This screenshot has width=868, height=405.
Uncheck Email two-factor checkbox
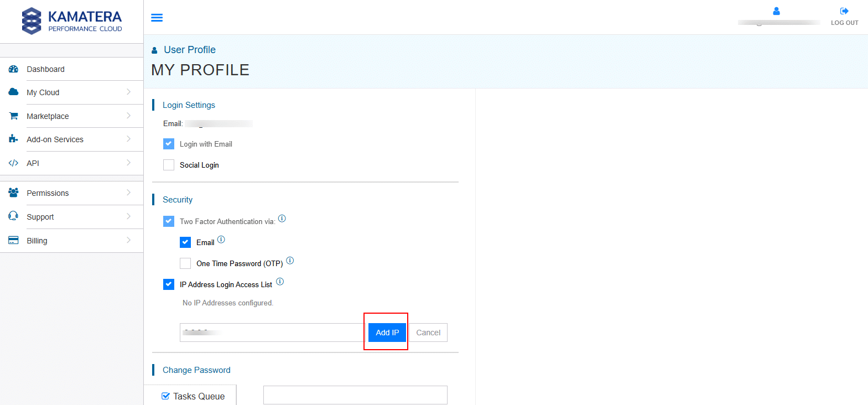[x=185, y=242]
